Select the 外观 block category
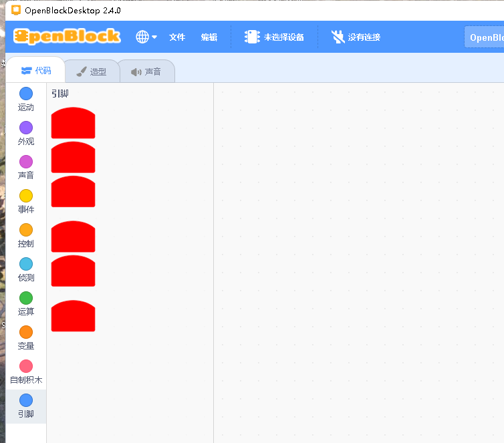504x443 pixels. point(26,134)
